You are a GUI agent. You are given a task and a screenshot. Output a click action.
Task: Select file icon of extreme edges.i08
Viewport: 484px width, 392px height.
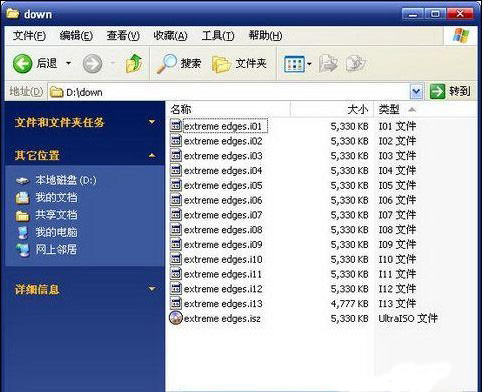(x=176, y=229)
